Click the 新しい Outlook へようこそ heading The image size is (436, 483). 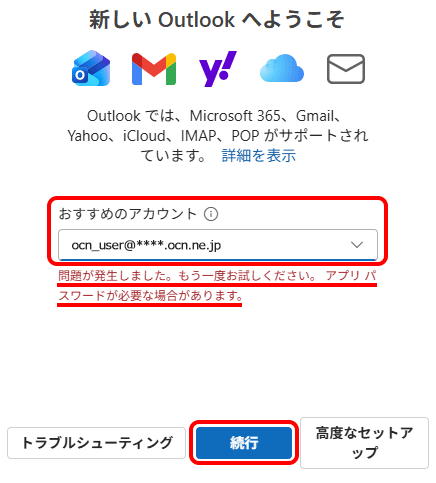[x=217, y=19]
